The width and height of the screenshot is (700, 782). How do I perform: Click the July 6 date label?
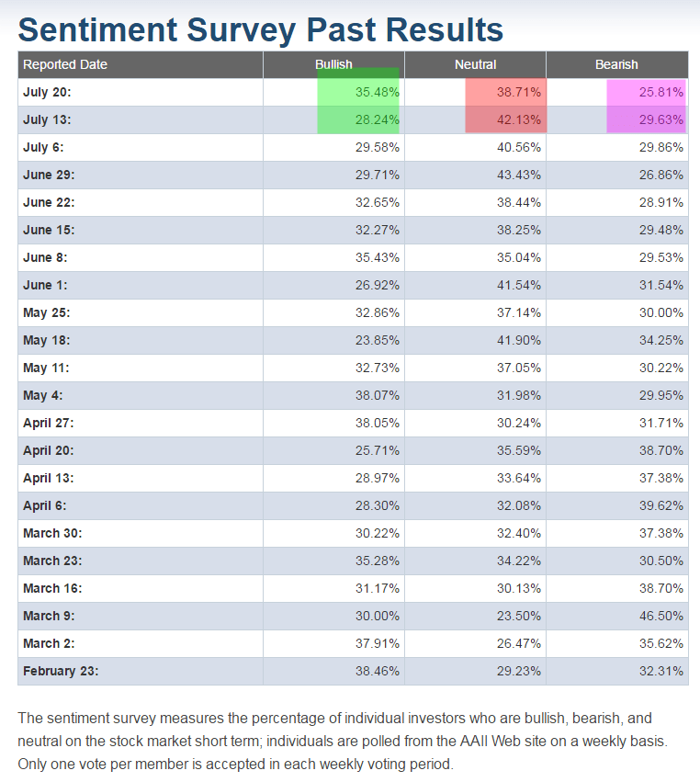pos(43,148)
